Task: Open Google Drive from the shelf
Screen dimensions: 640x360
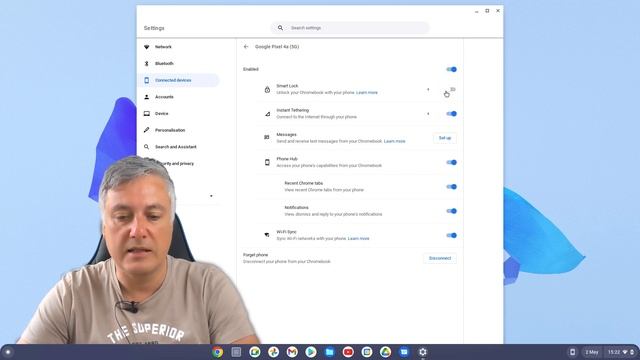Action: 385,352
